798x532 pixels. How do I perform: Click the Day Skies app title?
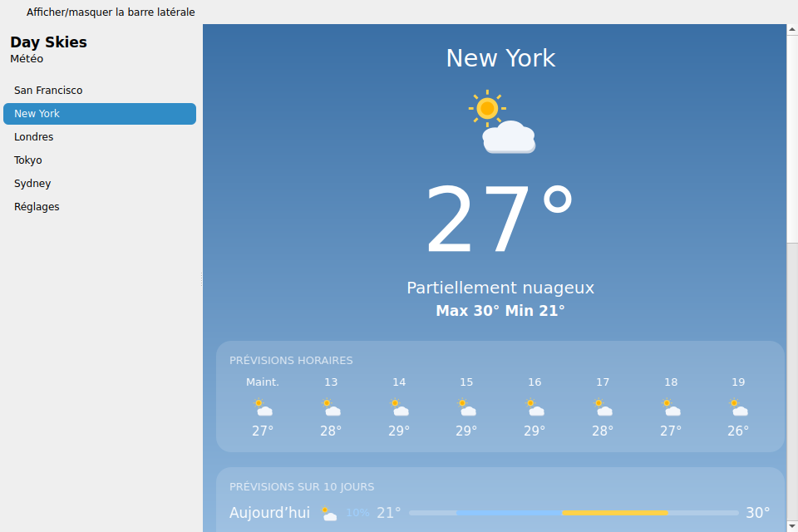coord(48,42)
